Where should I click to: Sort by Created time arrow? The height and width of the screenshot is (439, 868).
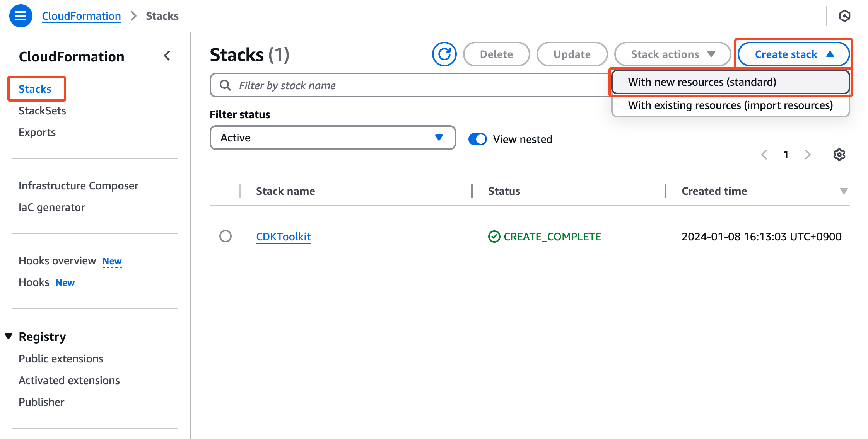844,191
